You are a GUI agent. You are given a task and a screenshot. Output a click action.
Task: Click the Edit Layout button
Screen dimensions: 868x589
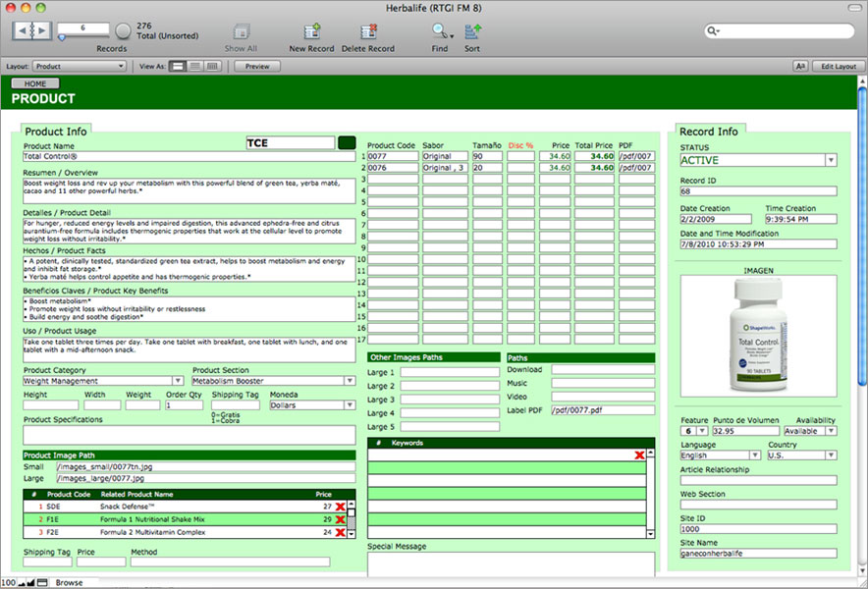839,67
